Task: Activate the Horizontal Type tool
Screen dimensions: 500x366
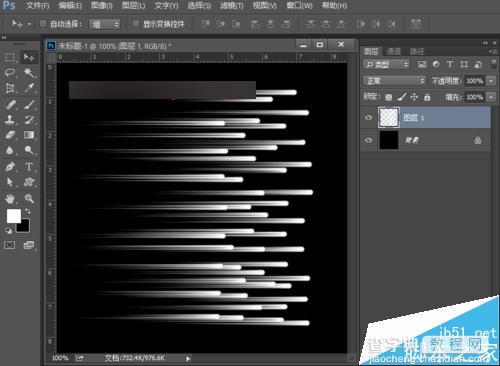Action: (x=29, y=166)
